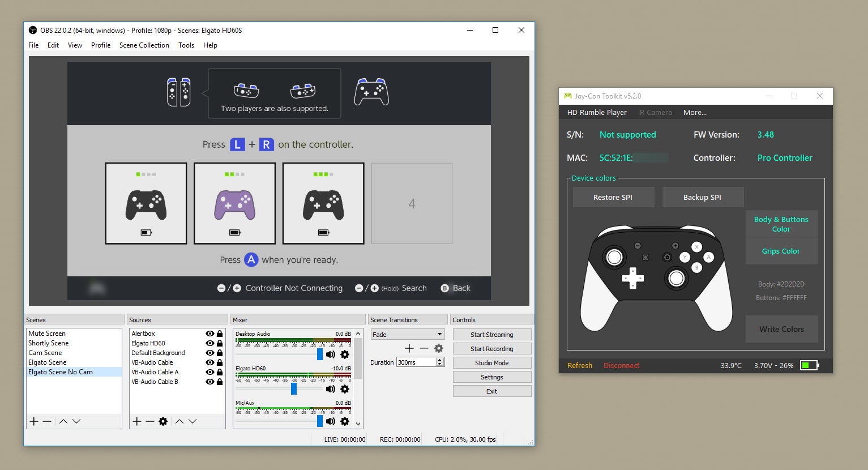
Task: Select the Cam Scene in the Scenes list
Action: (74, 353)
